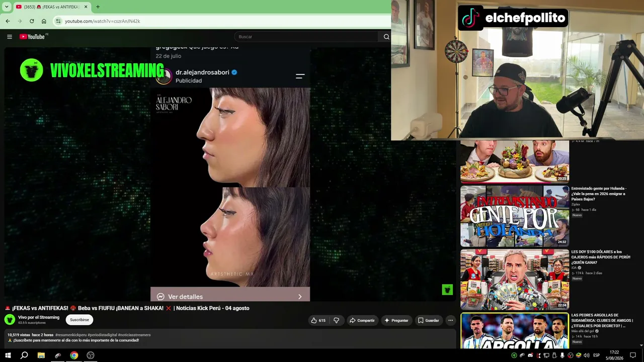This screenshot has width=644, height=362.
Task: Open File Explorer from the taskbar
Action: (41, 355)
